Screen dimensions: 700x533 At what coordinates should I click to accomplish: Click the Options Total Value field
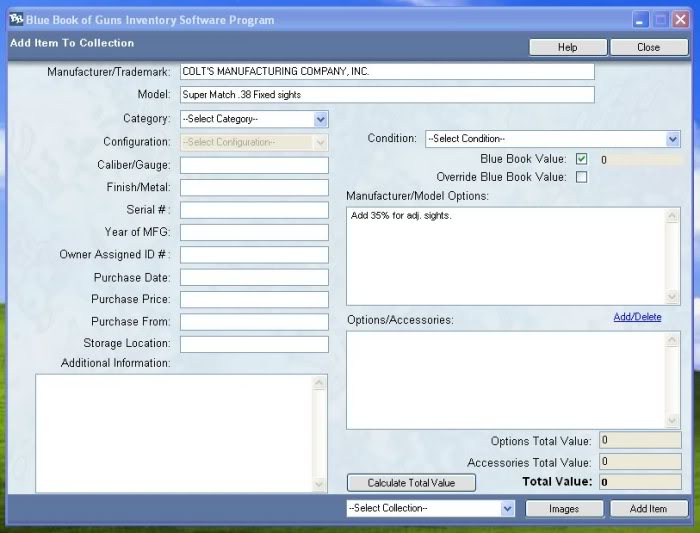(640, 440)
